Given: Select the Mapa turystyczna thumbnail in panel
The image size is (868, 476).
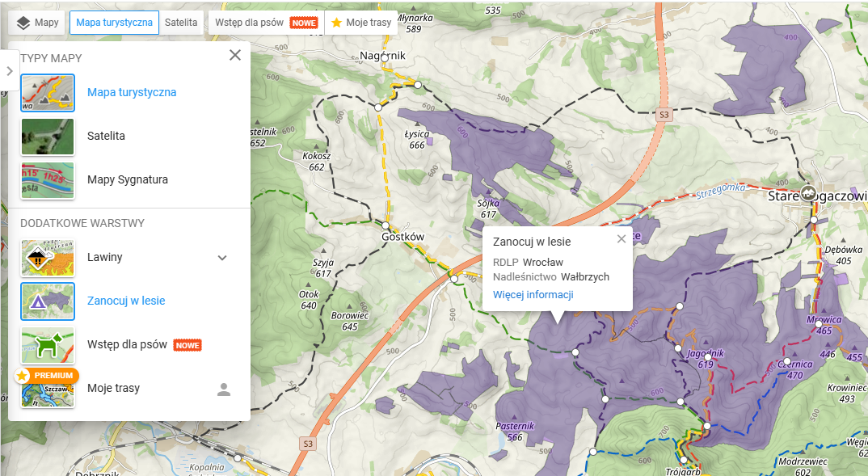Looking at the screenshot, I should tap(48, 93).
